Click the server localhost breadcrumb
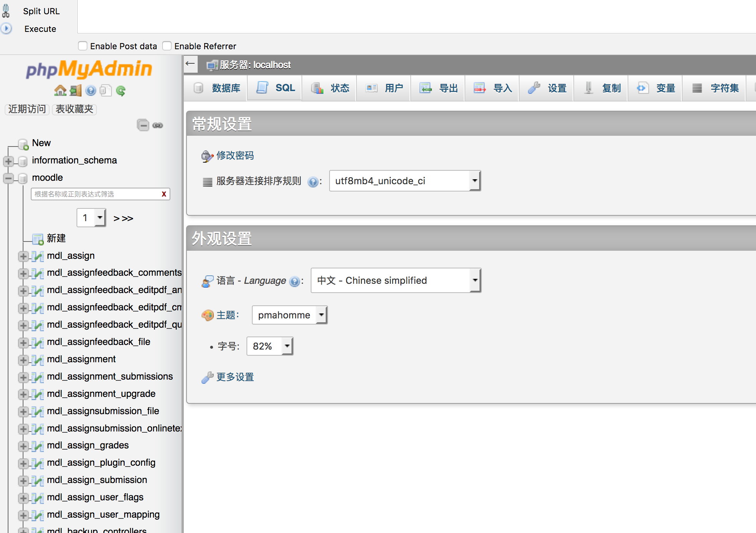 tap(255, 65)
